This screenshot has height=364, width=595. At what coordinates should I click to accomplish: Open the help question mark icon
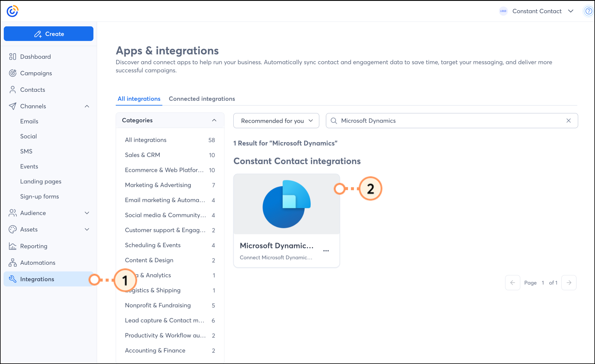(x=588, y=11)
